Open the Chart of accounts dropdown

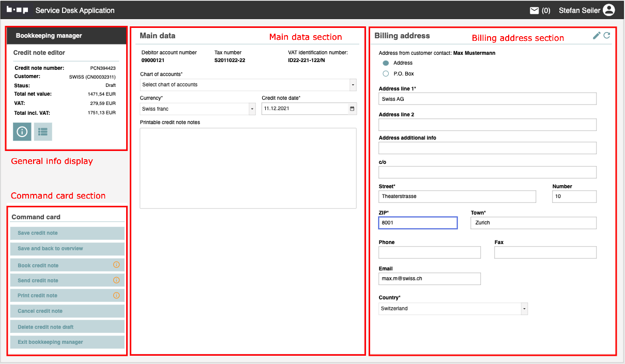point(248,84)
